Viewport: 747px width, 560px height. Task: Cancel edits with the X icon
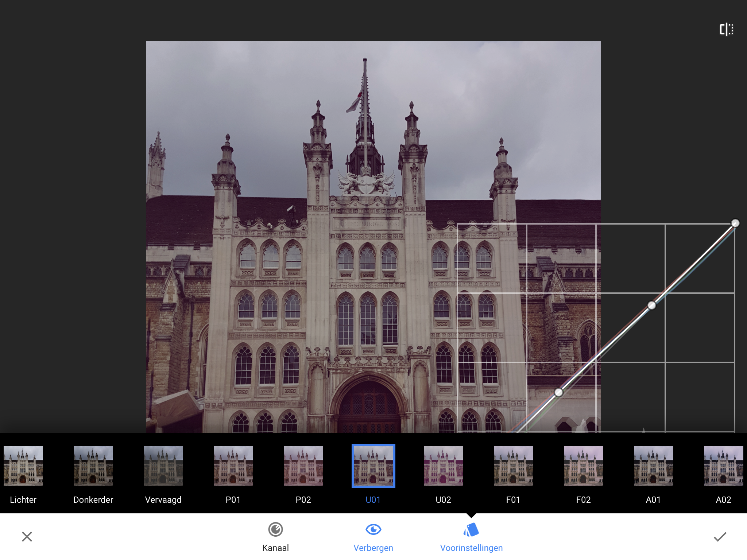click(x=27, y=537)
